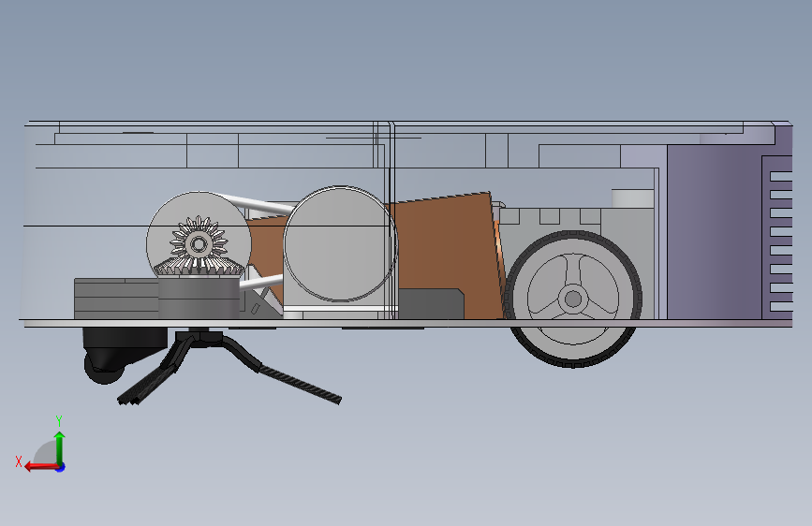Select the large spoked drive wheel

coord(573,300)
